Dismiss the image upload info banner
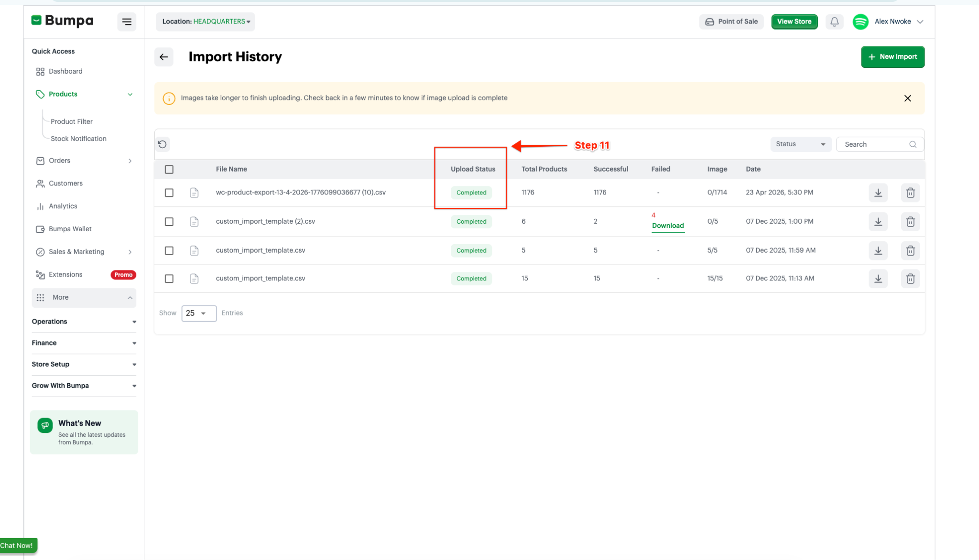This screenshot has height=560, width=979. (907, 98)
